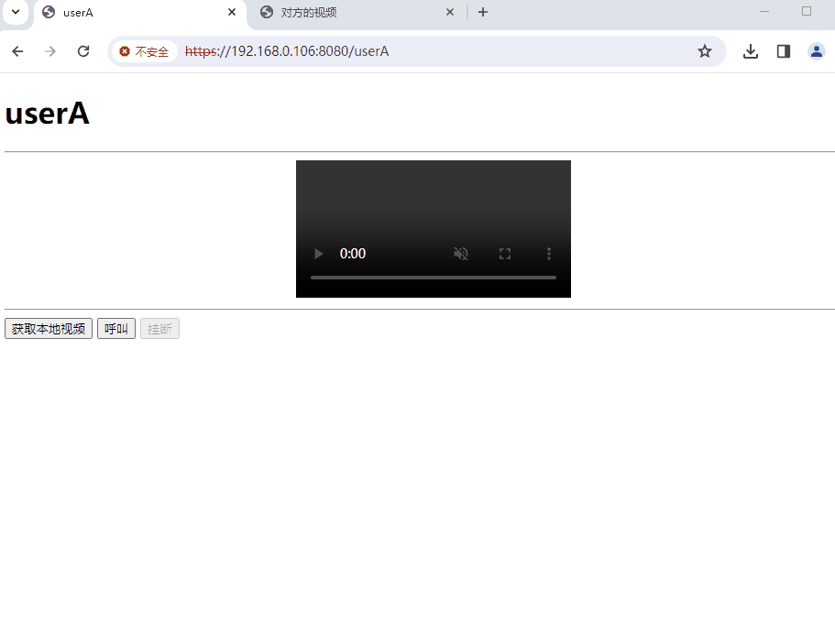Switch to the userA tab
835x644 pixels.
pyautogui.click(x=139, y=12)
